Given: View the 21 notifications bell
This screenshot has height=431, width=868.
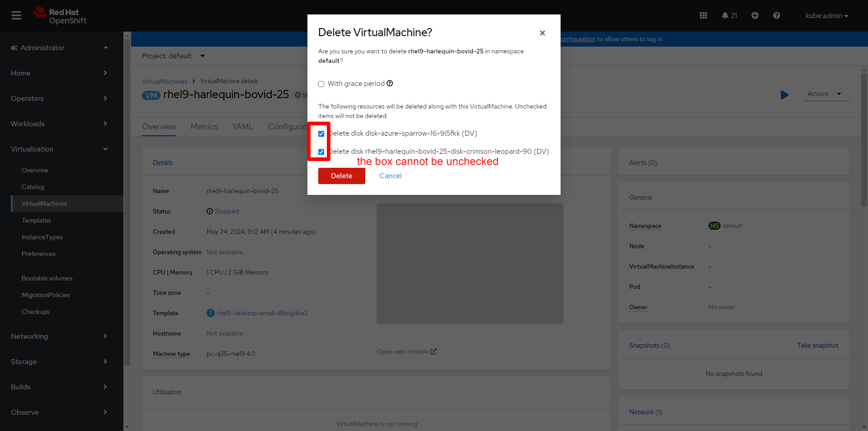Looking at the screenshot, I should click(x=729, y=15).
